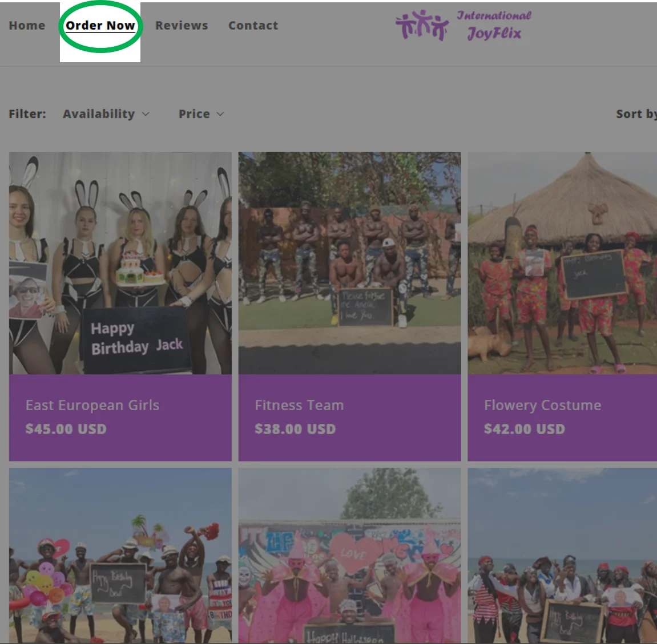Viewport: 657px width, 644px height.
Task: Go to the Reviews page
Action: point(182,26)
